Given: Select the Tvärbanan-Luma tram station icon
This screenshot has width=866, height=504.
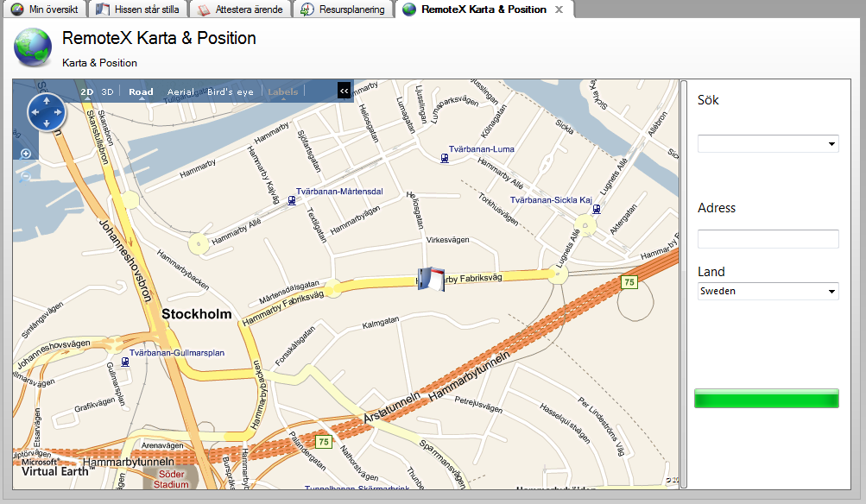Looking at the screenshot, I should 445,159.
